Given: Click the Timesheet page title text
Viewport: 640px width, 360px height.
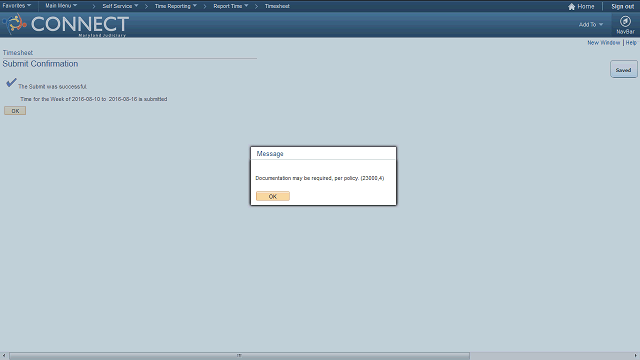Looking at the screenshot, I should click(18, 53).
